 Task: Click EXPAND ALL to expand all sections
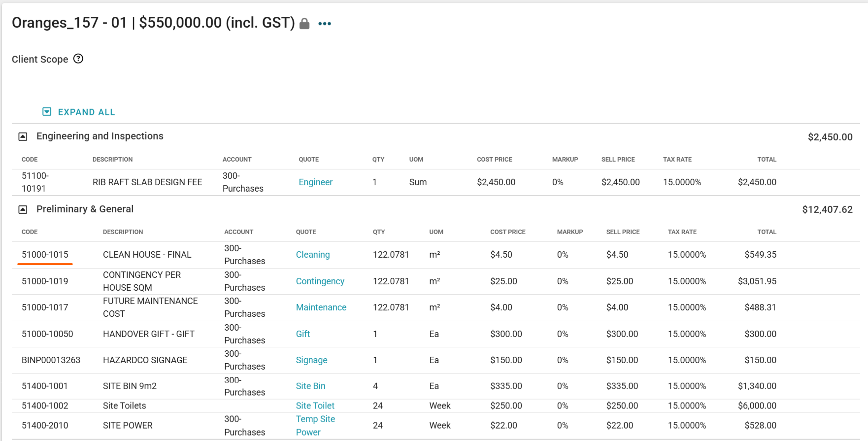click(87, 112)
